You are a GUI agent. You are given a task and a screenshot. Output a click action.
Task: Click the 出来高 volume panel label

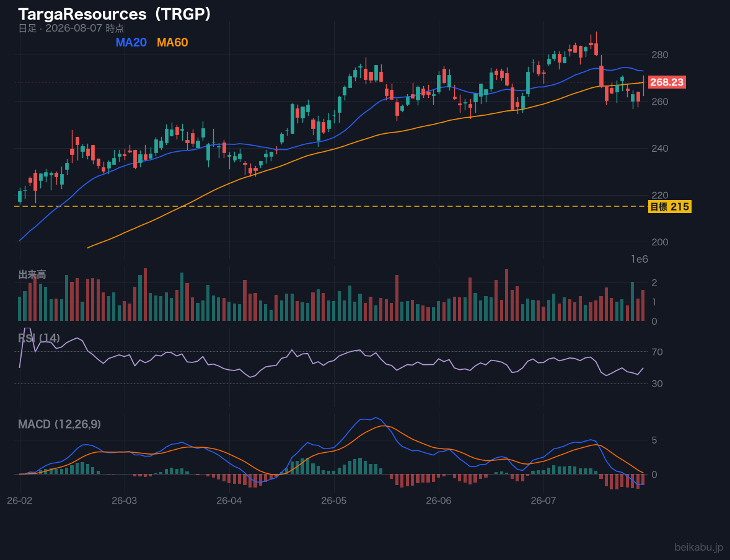click(32, 274)
